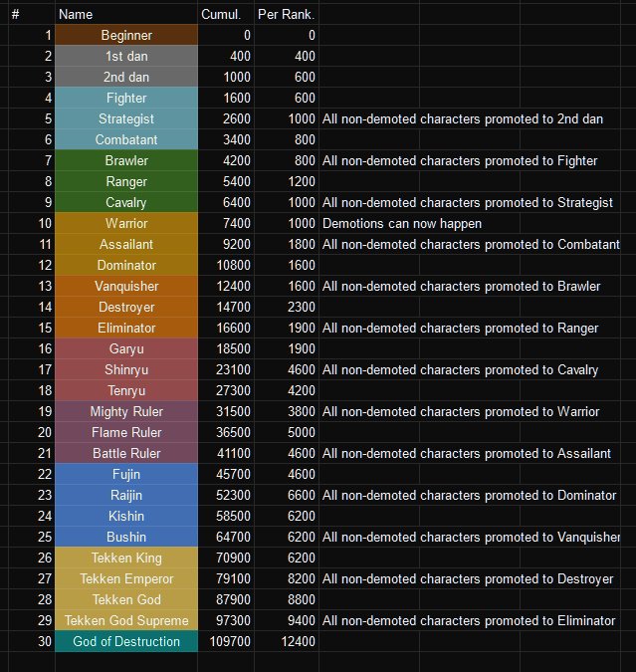The width and height of the screenshot is (636, 672).
Task: Click the Tekken God Supreme cell
Action: pyautogui.click(x=126, y=620)
